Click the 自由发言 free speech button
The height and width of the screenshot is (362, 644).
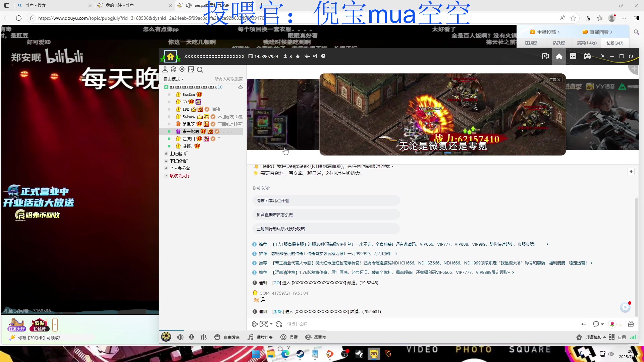pyautogui.click(x=227, y=337)
